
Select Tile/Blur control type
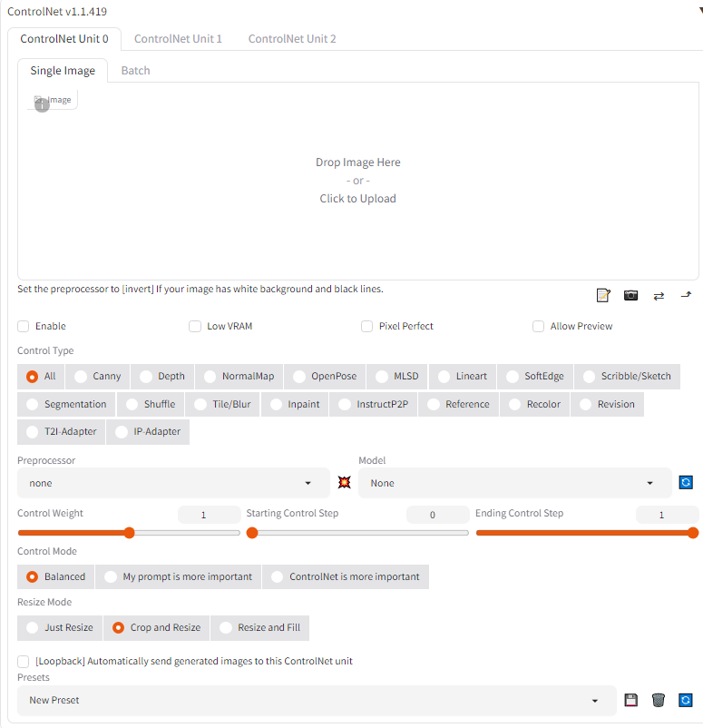coord(223,404)
